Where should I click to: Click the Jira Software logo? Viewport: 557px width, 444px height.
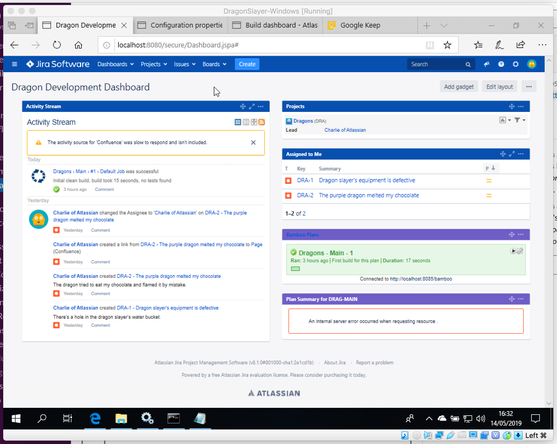(x=58, y=64)
